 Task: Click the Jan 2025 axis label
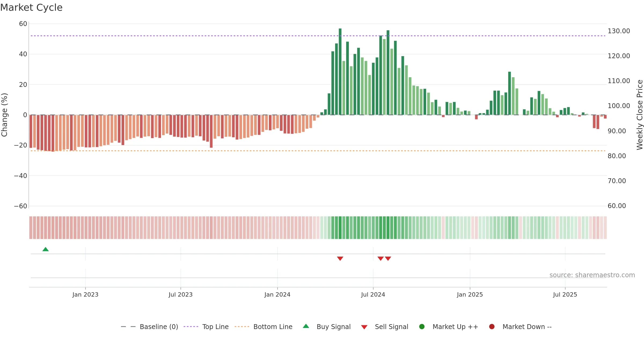click(470, 295)
